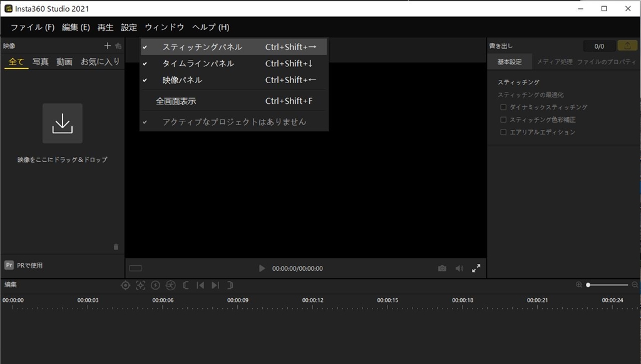Jump to next frame marker icon
The width and height of the screenshot is (641, 364).
click(x=215, y=285)
